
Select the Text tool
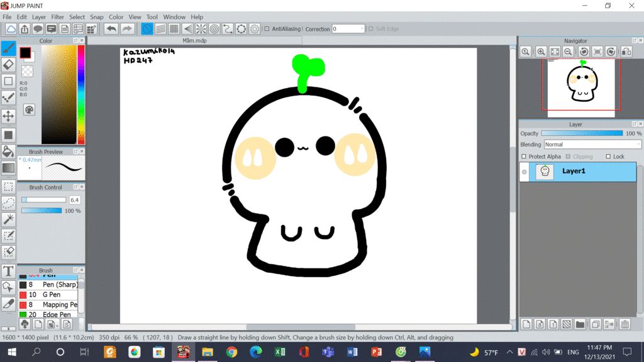pos(8,271)
